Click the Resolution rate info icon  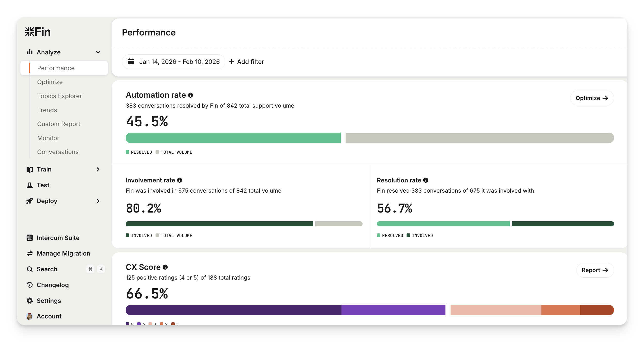426,180
